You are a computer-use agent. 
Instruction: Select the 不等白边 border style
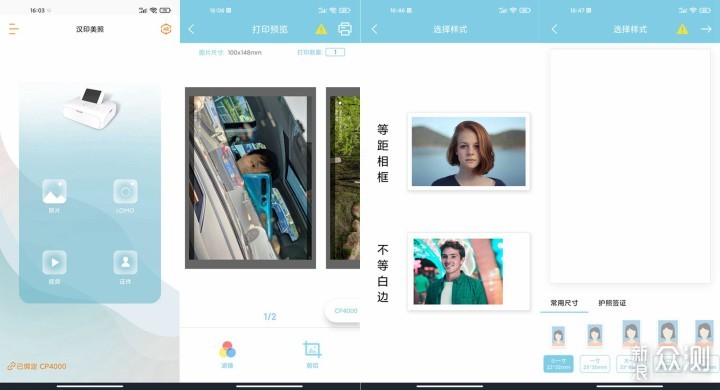click(x=468, y=271)
